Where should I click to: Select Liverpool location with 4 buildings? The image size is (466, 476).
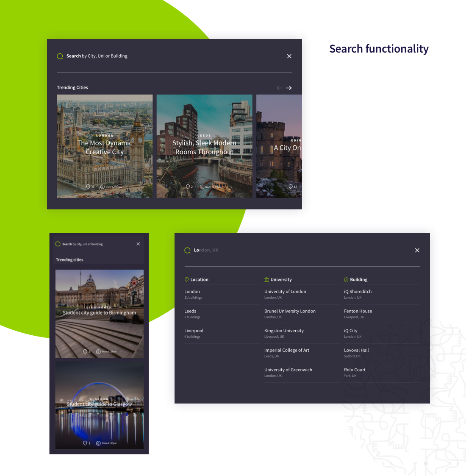click(x=222, y=334)
